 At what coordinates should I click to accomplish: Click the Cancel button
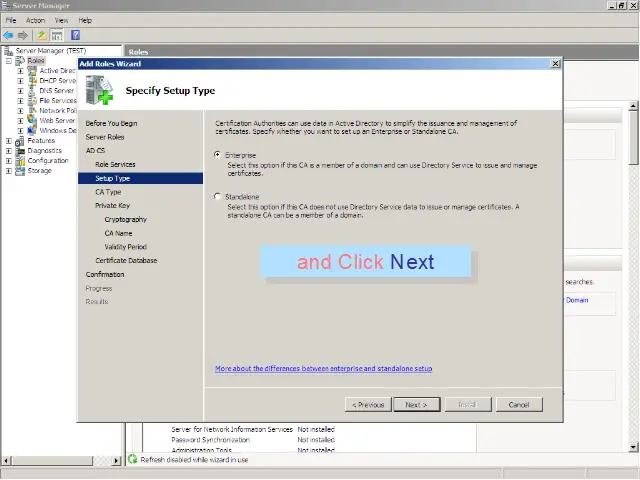coord(519,404)
